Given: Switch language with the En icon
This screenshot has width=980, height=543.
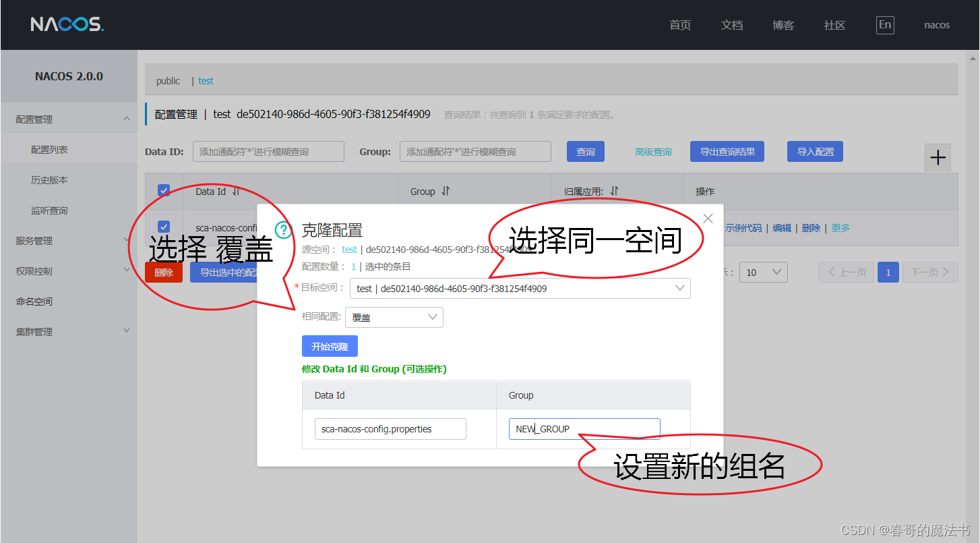Looking at the screenshot, I should click(x=885, y=25).
